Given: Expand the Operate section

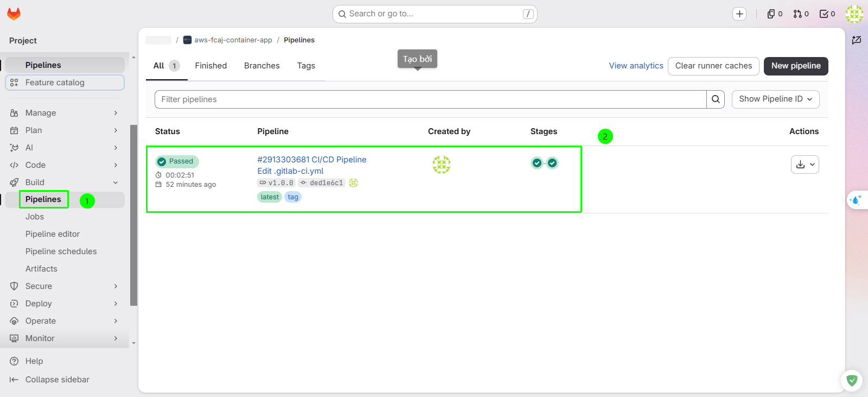Looking at the screenshot, I should tap(65, 321).
